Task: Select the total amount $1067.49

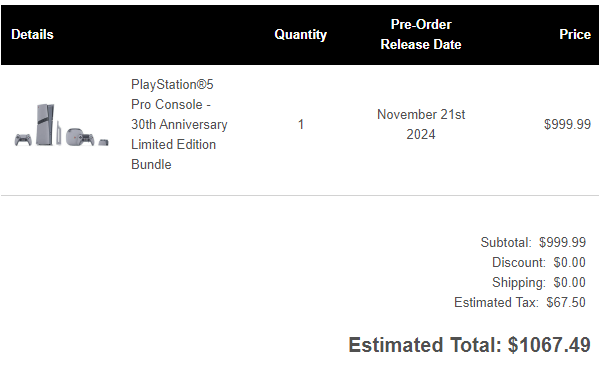Action: [x=549, y=345]
